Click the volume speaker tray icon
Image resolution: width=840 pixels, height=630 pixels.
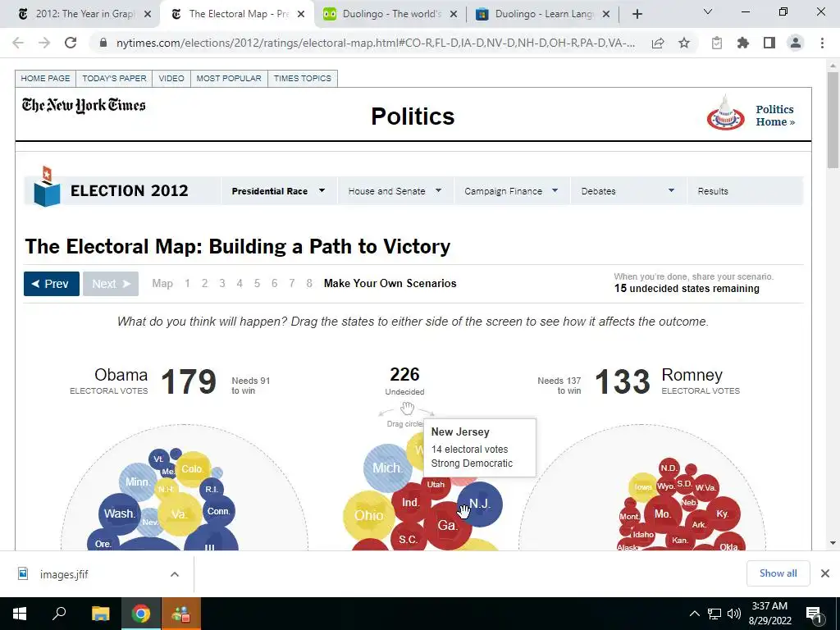coord(734,614)
